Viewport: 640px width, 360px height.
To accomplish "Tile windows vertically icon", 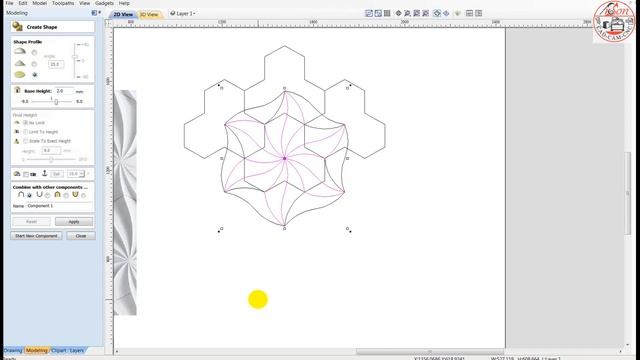I will click(479, 13).
